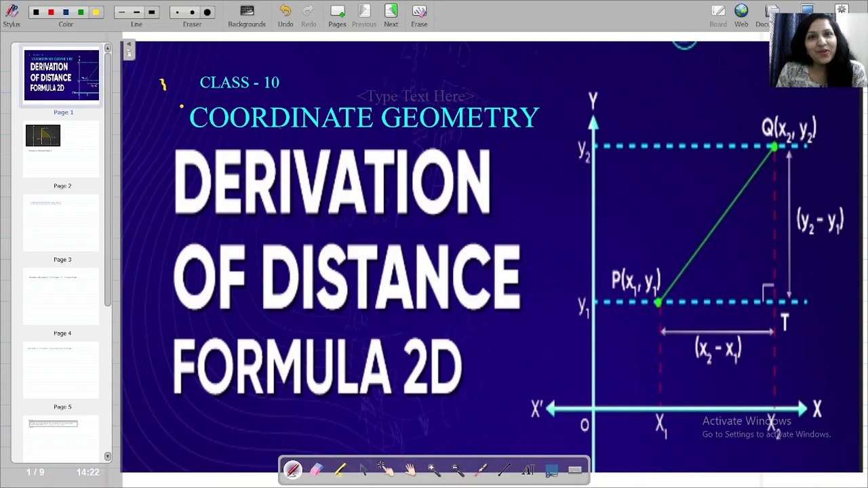
Task: Click the 14:22 clock display
Action: pyautogui.click(x=88, y=472)
